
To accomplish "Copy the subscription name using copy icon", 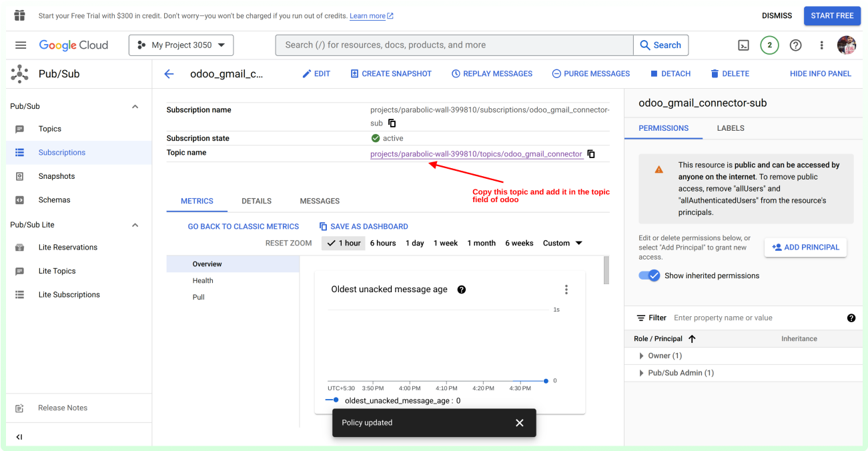I will click(392, 123).
